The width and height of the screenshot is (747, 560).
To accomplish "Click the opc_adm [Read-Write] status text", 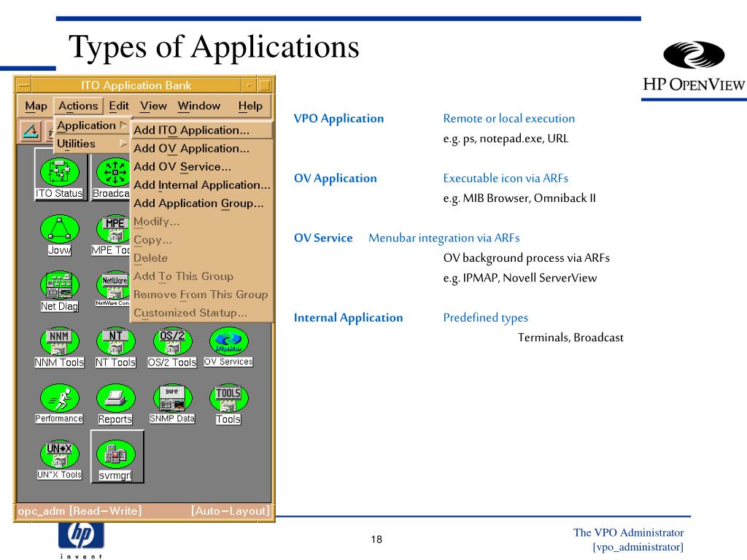I will point(80,511).
